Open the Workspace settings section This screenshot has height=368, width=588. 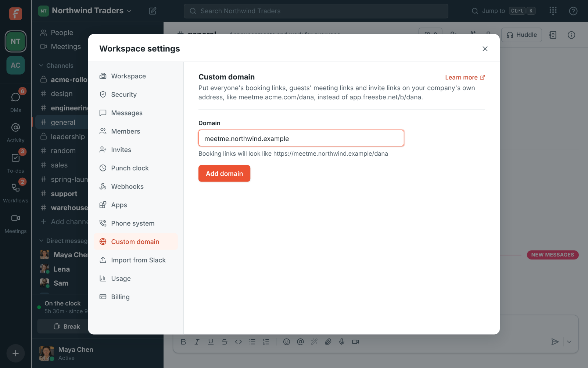point(136,76)
